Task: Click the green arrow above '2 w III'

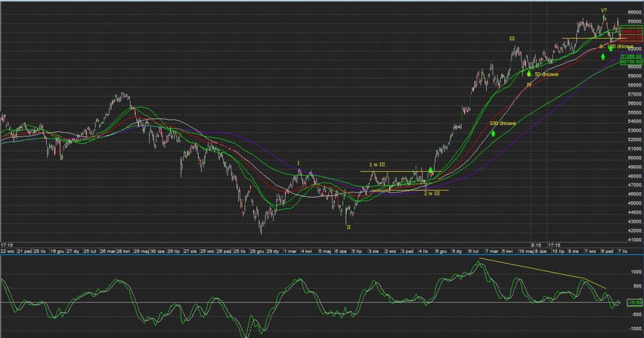Action: tap(430, 170)
